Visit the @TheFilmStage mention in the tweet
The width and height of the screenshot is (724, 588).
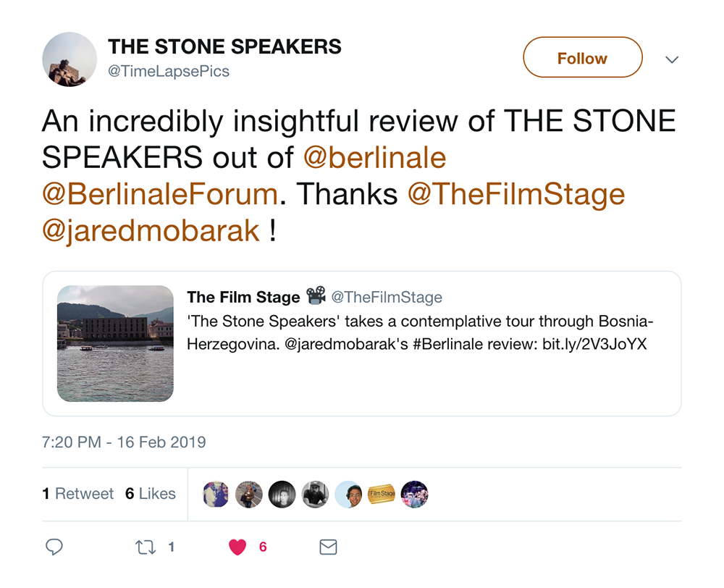(516, 194)
